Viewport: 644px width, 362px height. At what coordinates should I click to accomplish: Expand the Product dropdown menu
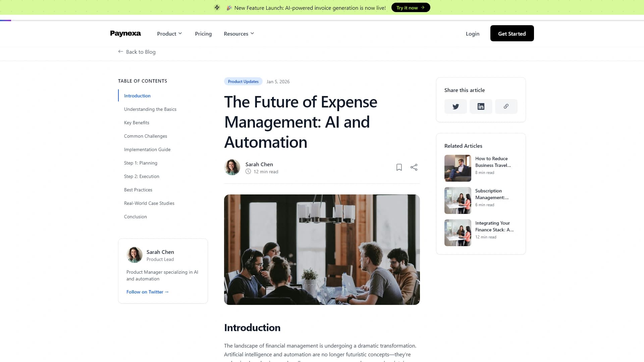coord(169,34)
